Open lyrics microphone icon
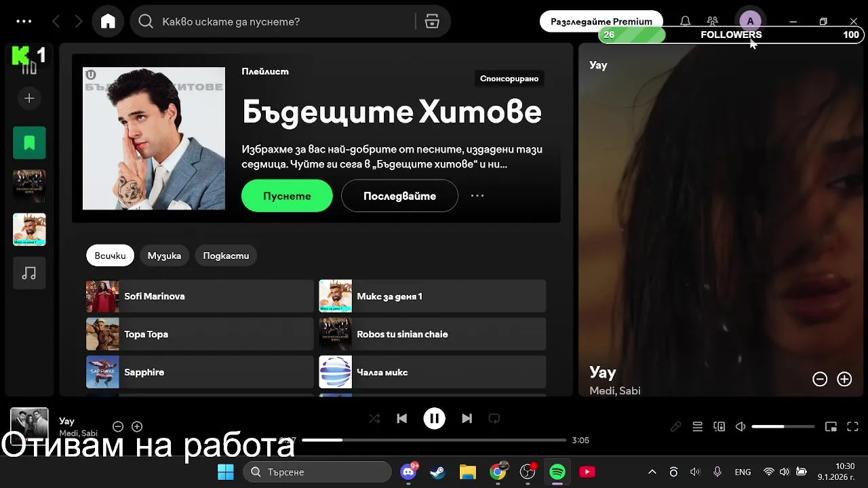This screenshot has height=488, width=868. pos(675,426)
